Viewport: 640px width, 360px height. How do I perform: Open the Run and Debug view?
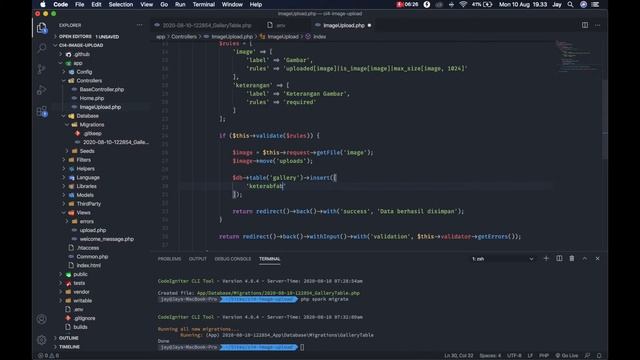42,90
